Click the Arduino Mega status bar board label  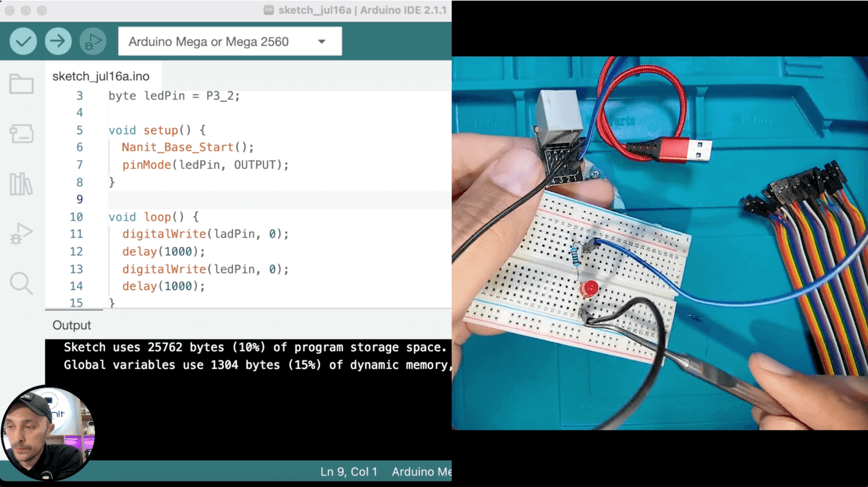(421, 472)
